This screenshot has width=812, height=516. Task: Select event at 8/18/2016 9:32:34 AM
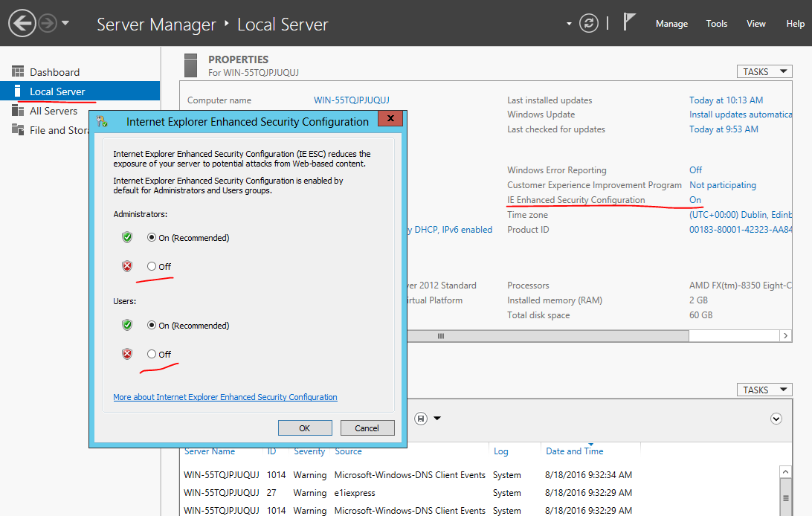[480, 474]
